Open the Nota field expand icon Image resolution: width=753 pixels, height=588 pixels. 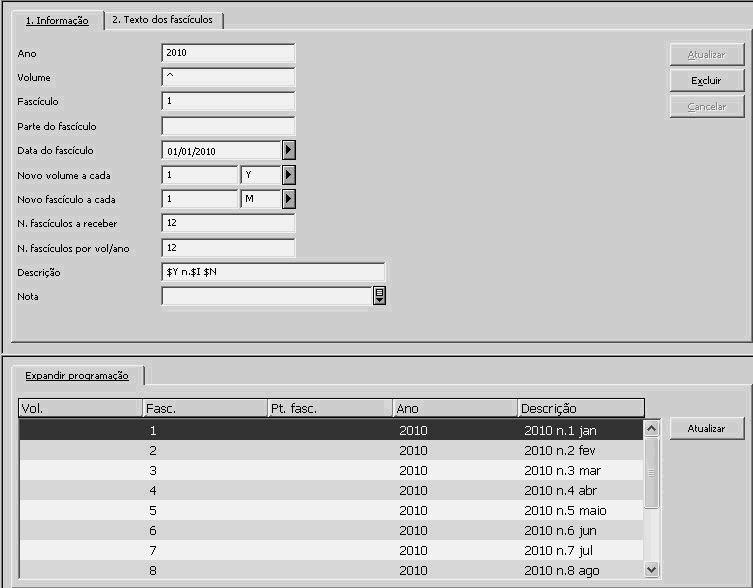click(x=379, y=296)
